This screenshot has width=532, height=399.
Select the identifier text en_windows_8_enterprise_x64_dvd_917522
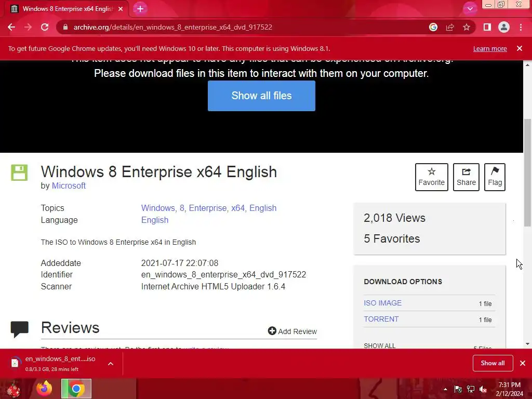click(x=223, y=274)
